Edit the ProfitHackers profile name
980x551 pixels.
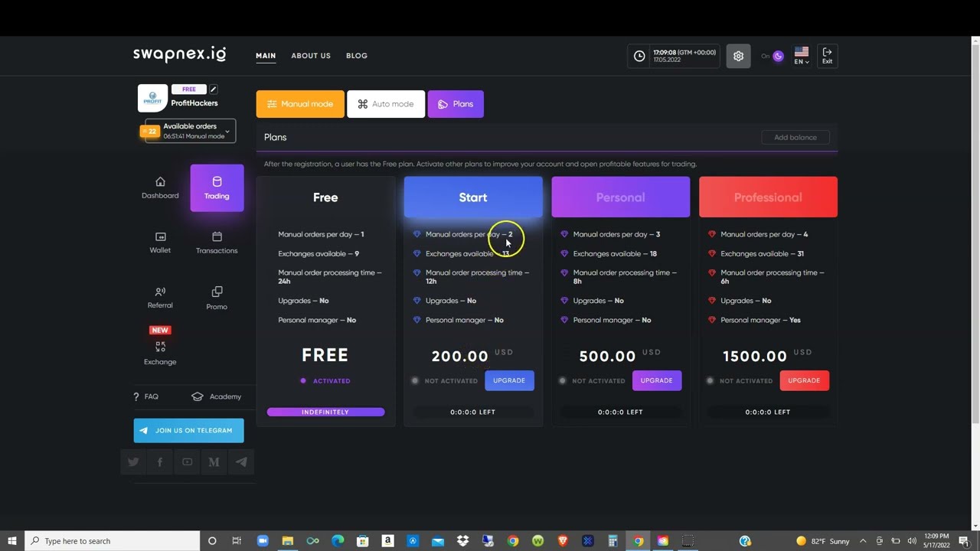click(214, 90)
